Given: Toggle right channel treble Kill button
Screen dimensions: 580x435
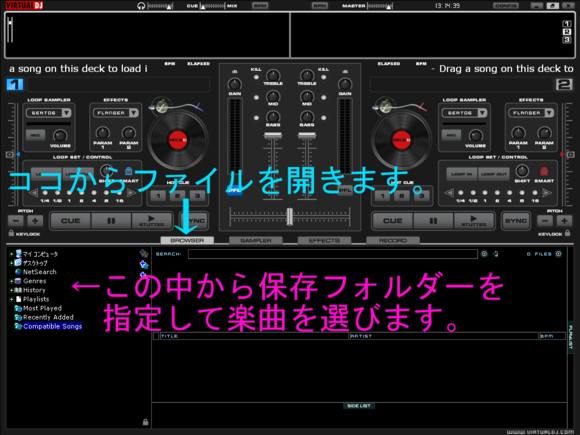Looking at the screenshot, I should [324, 77].
